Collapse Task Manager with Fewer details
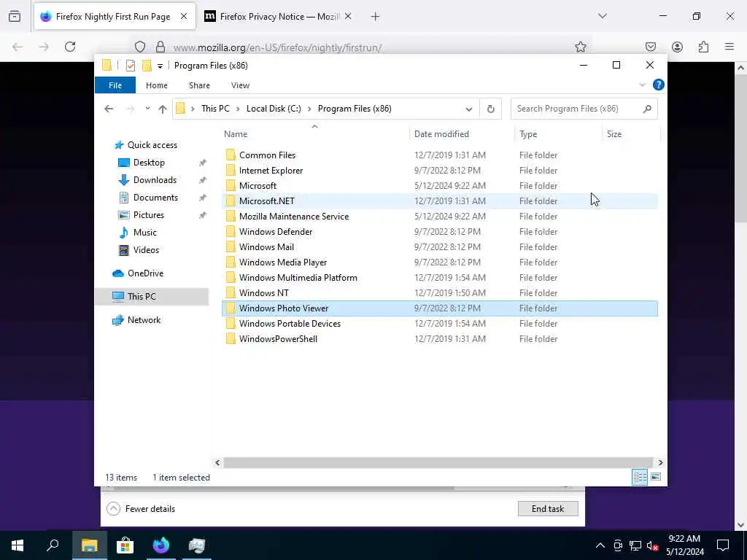This screenshot has width=747, height=560. [x=141, y=509]
